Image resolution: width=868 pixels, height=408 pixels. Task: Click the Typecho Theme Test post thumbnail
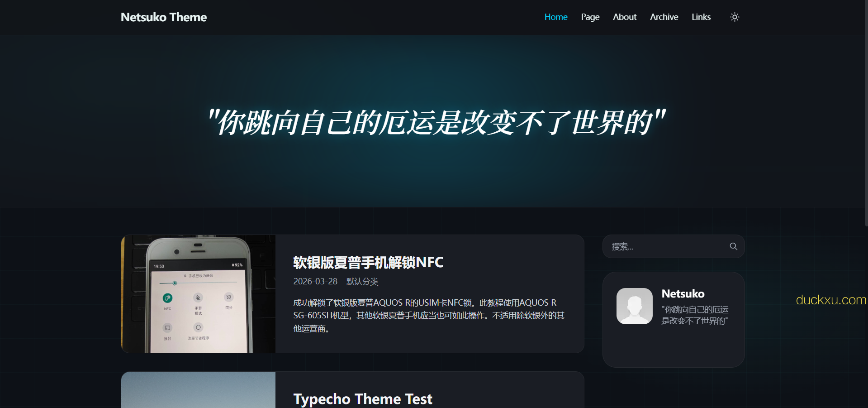[x=198, y=390]
